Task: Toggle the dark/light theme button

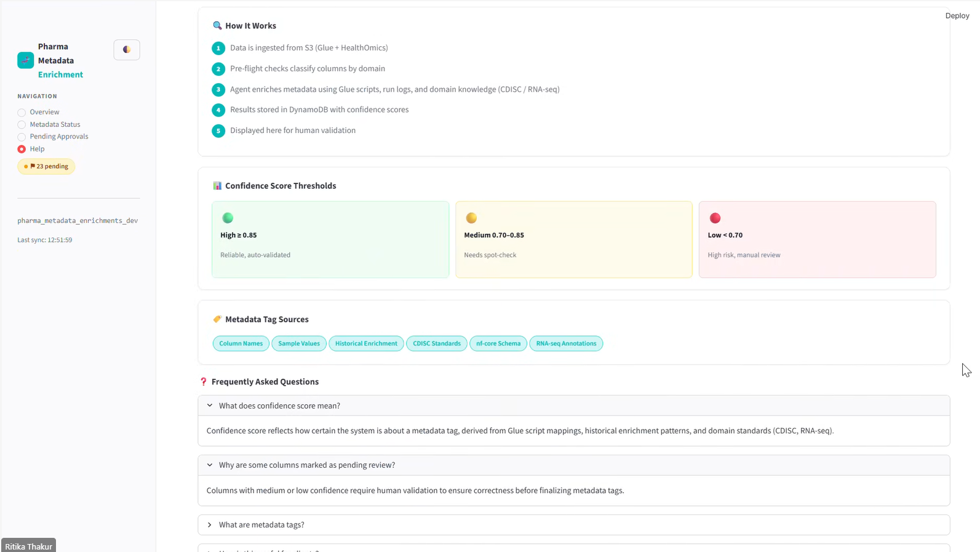Action: pyautogui.click(x=127, y=50)
